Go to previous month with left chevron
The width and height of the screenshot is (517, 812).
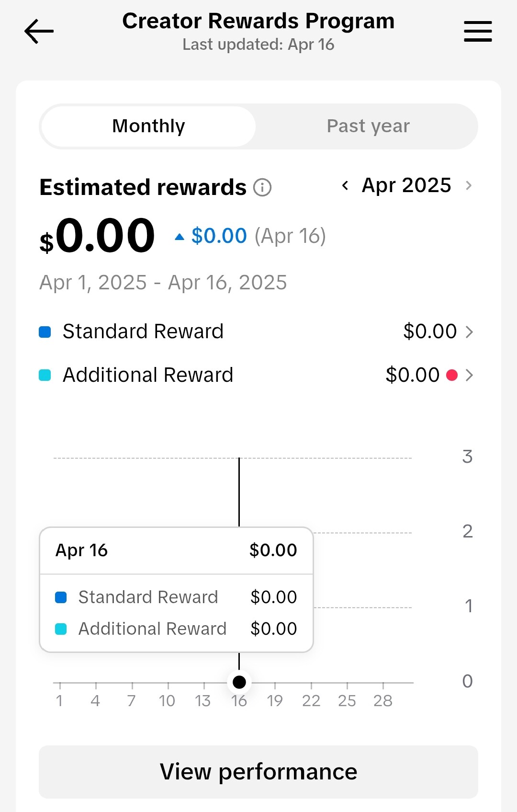(345, 185)
